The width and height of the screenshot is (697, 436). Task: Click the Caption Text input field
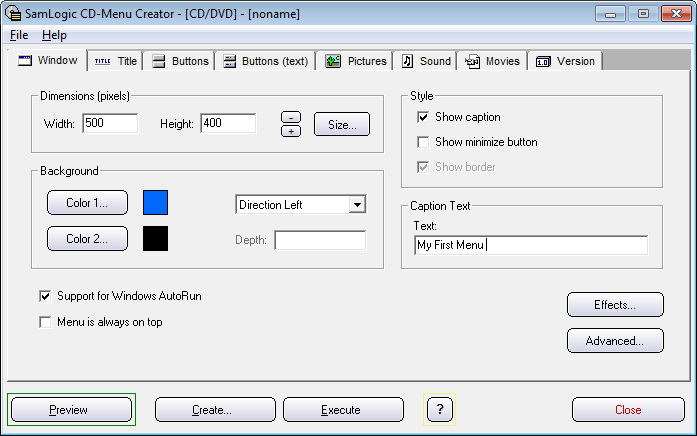point(531,245)
